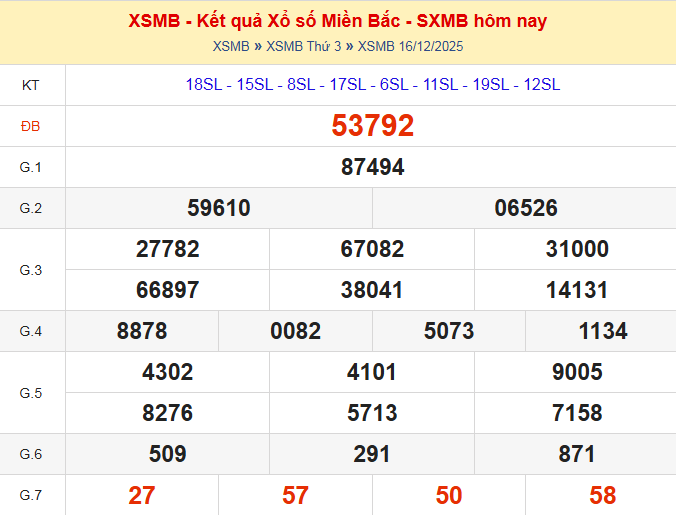Click the G.7 number 58
The height and width of the screenshot is (515, 676).
click(x=603, y=495)
